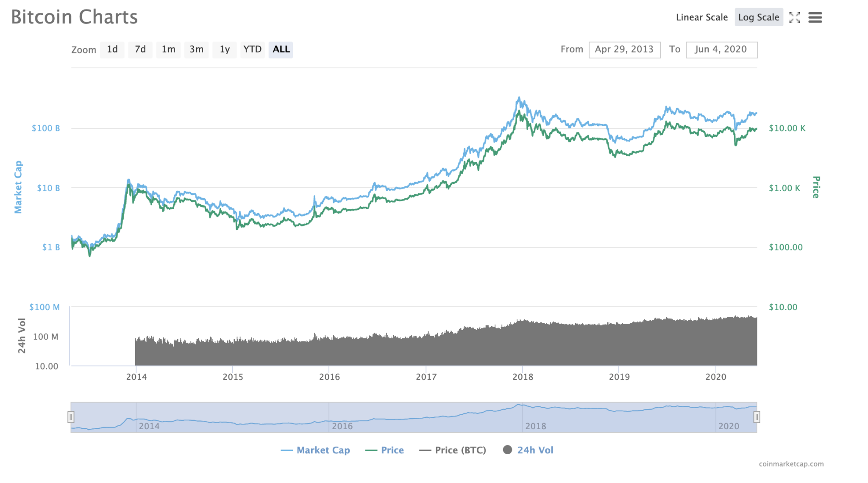Select the left range slider handle
This screenshot has width=868, height=483.
(71, 417)
